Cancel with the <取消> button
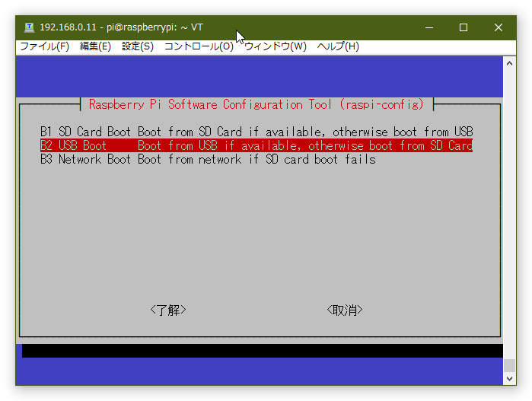The image size is (532, 401). 345,310
